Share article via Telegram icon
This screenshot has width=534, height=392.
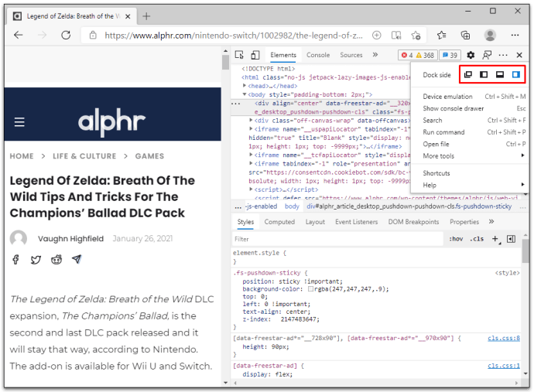(77, 259)
